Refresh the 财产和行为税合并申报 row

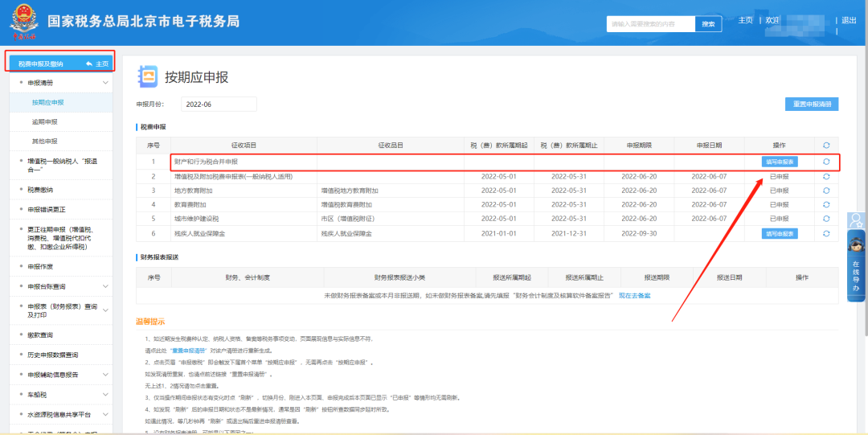coord(826,162)
